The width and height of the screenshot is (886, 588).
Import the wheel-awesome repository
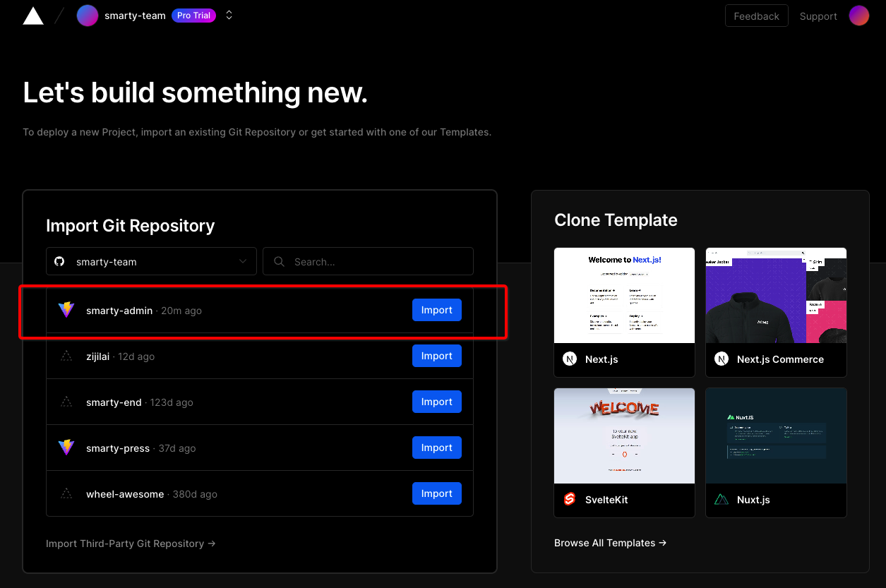(436, 493)
